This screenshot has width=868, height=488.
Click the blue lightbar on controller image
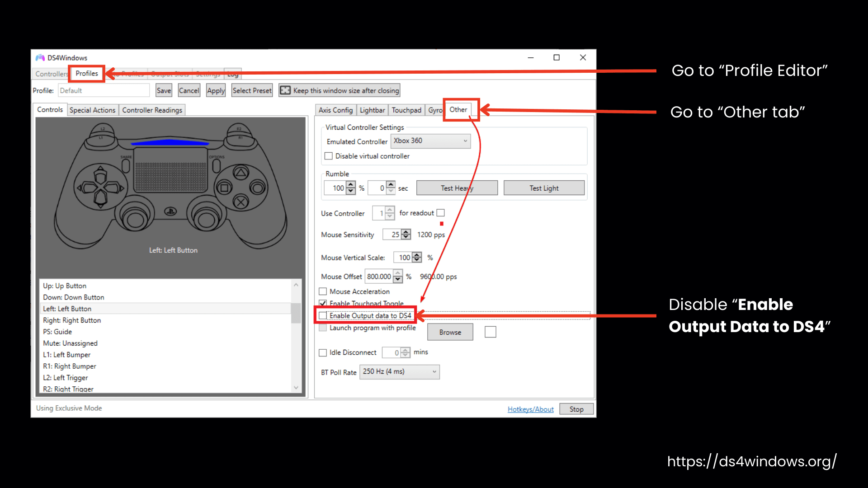pyautogui.click(x=170, y=143)
